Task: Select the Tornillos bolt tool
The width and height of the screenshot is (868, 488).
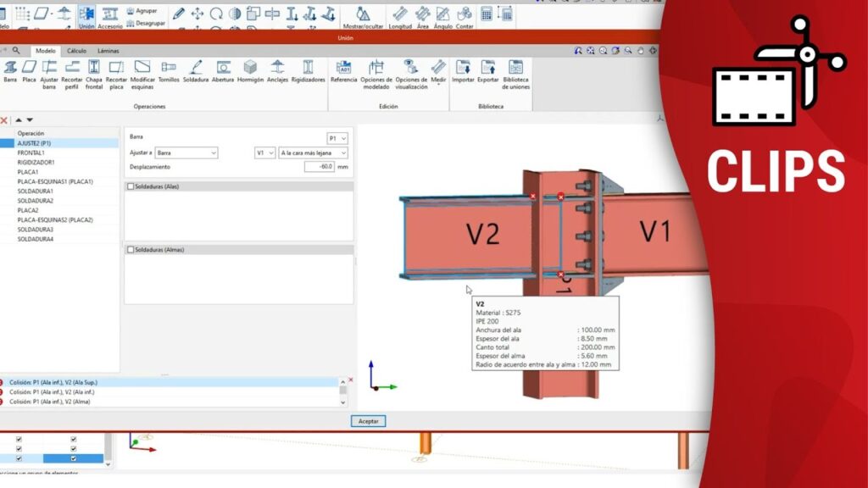Action: coord(169,71)
